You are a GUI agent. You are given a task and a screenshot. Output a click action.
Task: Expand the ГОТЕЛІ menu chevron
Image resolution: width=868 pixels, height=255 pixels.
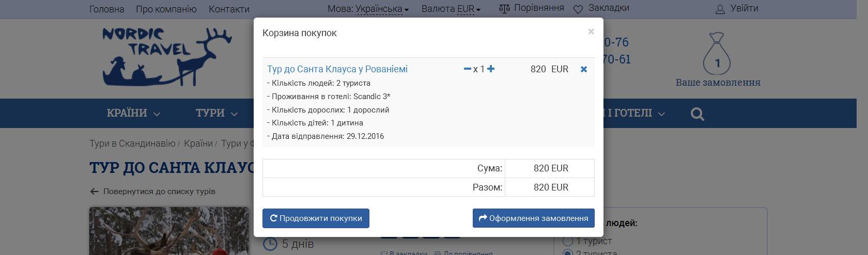(661, 114)
